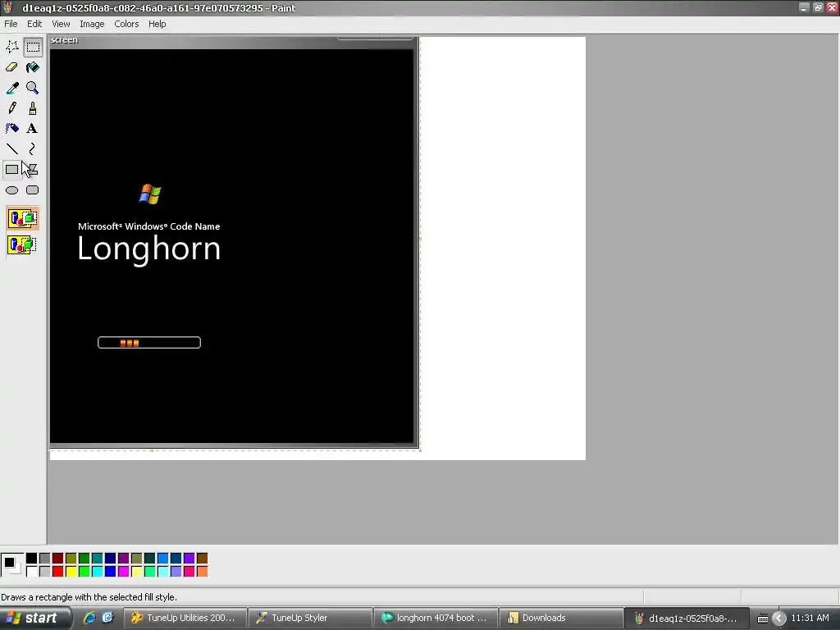Enable transparent selection mode option

tap(22, 244)
